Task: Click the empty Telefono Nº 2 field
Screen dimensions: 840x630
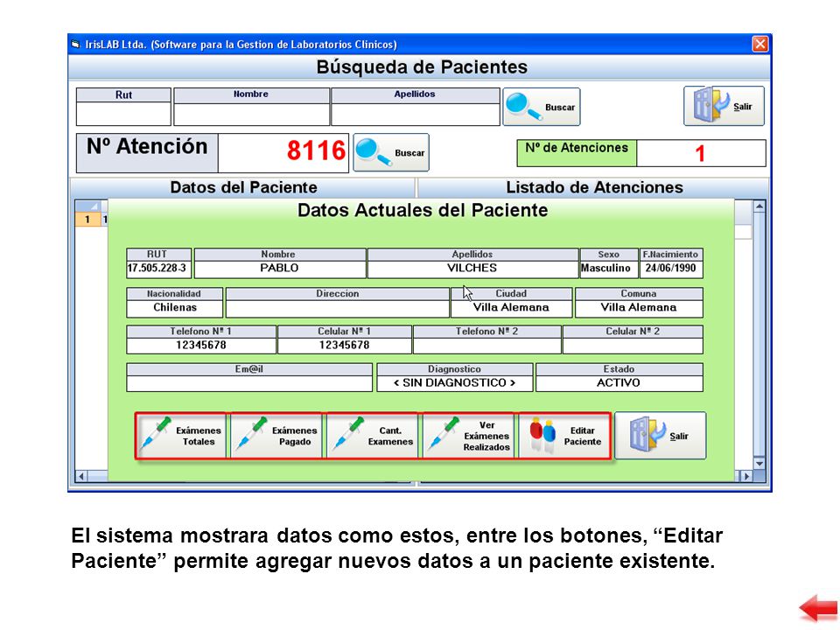Action: click(487, 346)
